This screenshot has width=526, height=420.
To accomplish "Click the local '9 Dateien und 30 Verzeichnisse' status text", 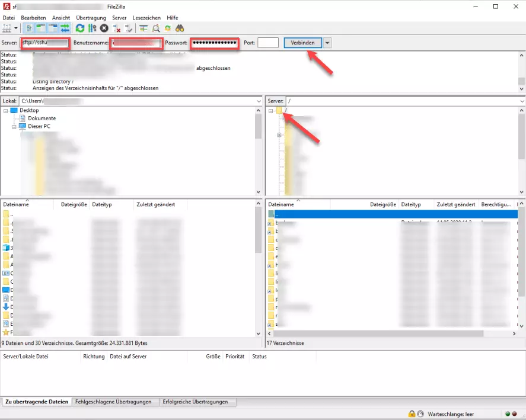I will (75, 343).
